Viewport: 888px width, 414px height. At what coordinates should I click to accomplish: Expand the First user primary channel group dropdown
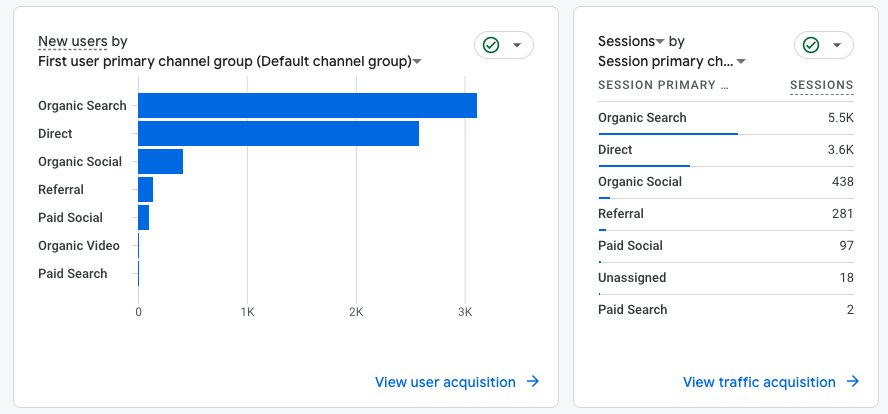pos(417,62)
